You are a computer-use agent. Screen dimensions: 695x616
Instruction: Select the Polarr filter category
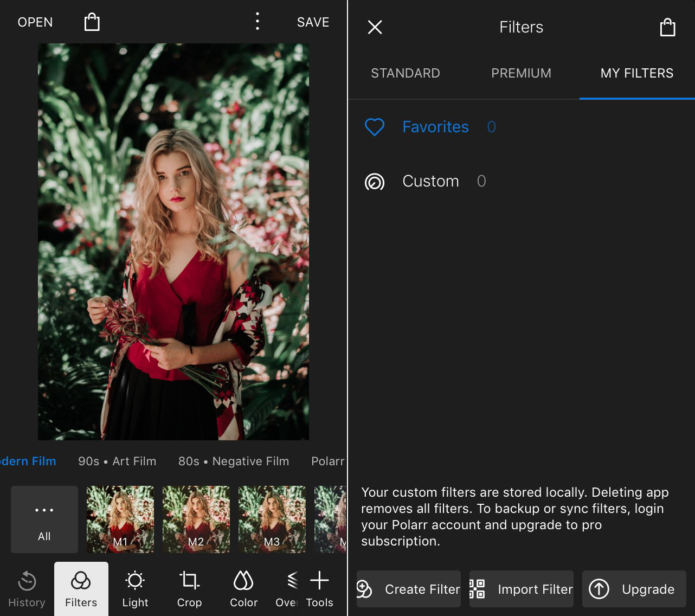click(328, 461)
